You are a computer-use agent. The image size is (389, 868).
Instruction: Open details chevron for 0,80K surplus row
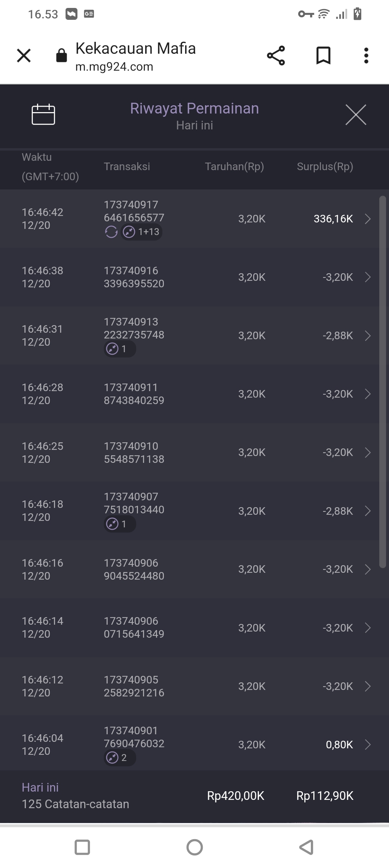pyautogui.click(x=367, y=745)
